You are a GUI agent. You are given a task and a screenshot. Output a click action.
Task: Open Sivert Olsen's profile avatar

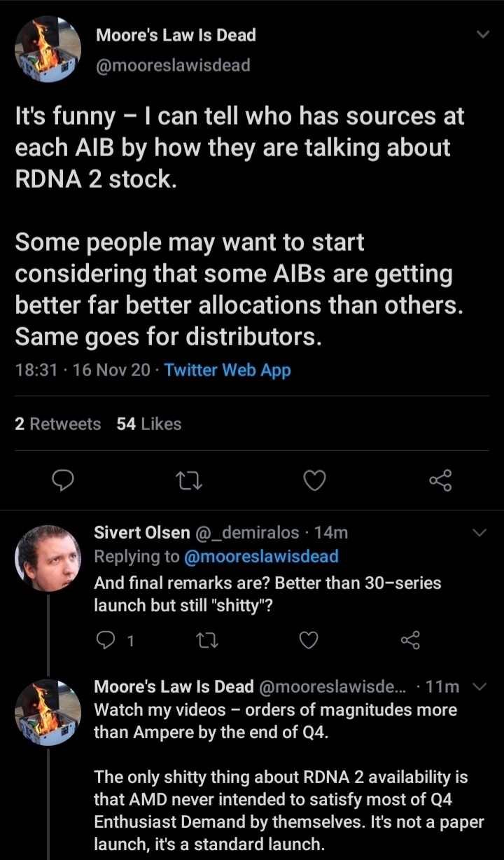[x=48, y=558]
